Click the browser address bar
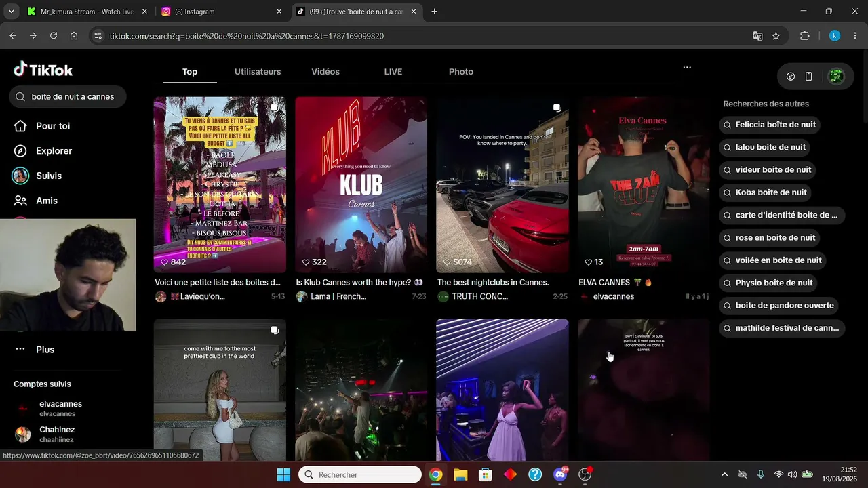 427,36
